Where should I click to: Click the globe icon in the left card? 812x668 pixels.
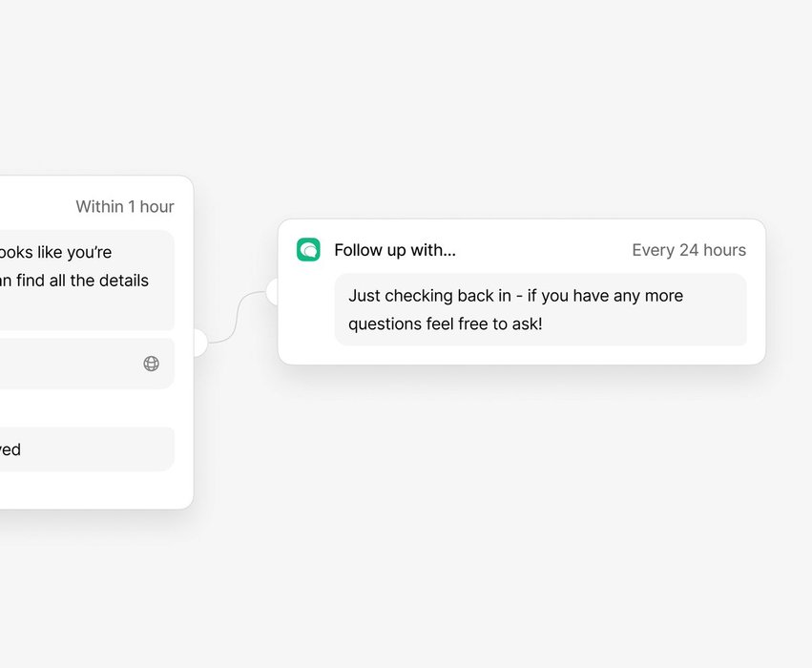[x=151, y=364]
